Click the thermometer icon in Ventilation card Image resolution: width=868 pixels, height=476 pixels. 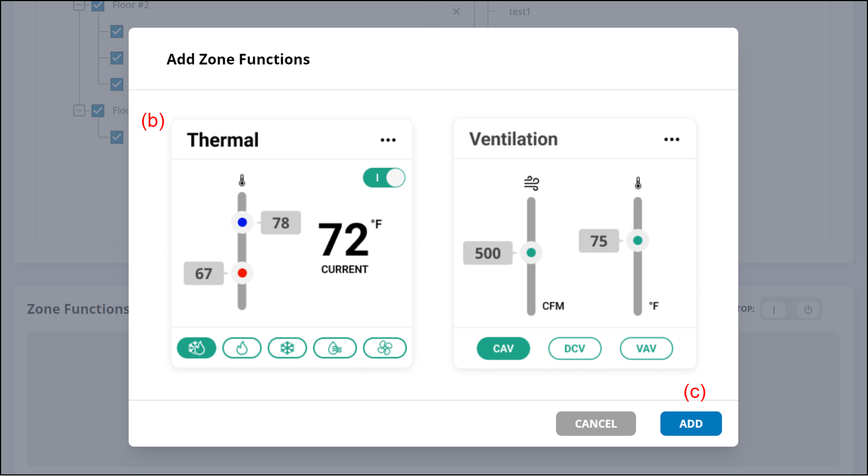pyautogui.click(x=638, y=184)
